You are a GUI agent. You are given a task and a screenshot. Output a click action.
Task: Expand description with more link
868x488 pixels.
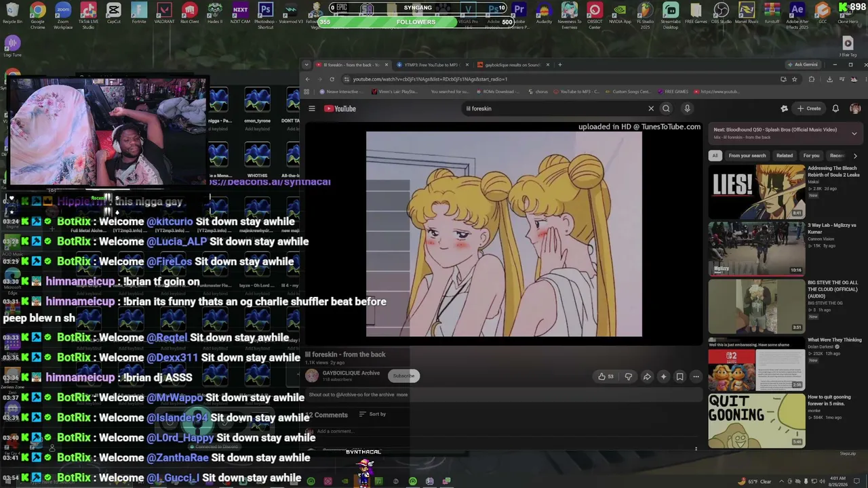(x=402, y=394)
